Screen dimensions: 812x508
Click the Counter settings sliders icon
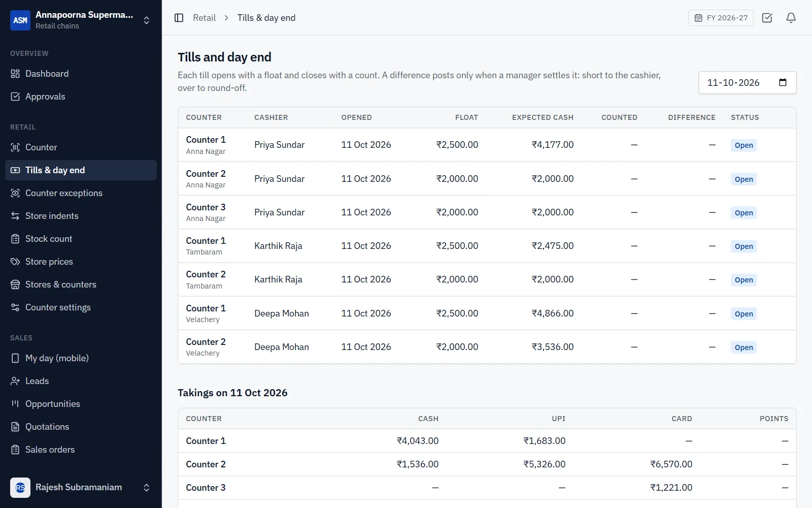[15, 307]
